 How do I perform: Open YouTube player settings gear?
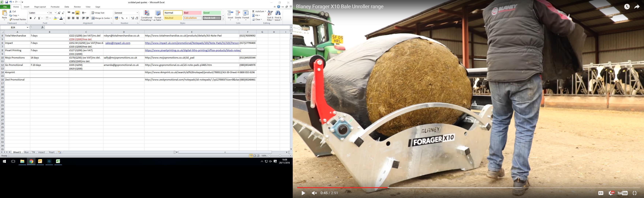(x=611, y=193)
